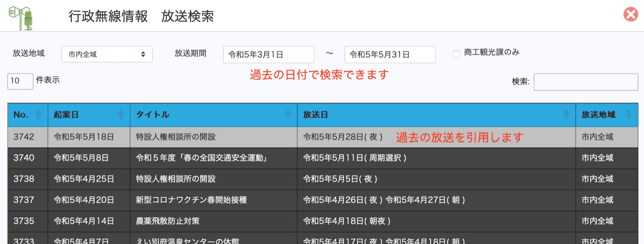Select row 3735 農薬飛散防止対策
This screenshot has width=644, height=244.
pos(168,221)
